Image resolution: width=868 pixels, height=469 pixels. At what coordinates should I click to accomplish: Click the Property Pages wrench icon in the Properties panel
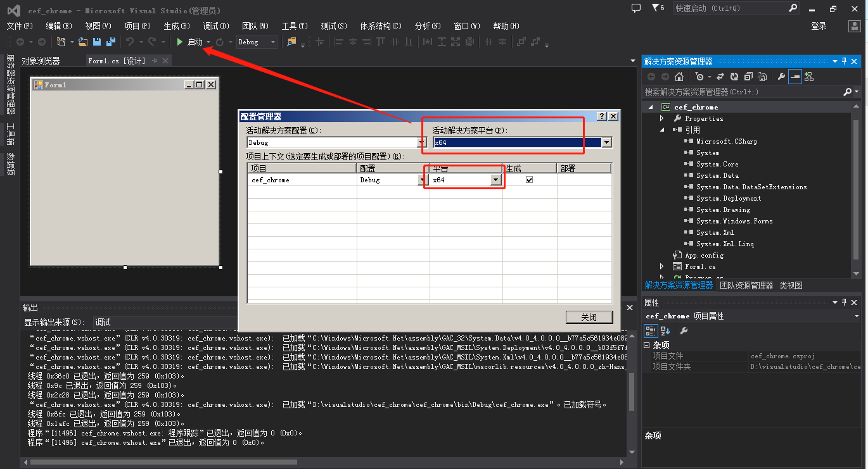tap(684, 330)
